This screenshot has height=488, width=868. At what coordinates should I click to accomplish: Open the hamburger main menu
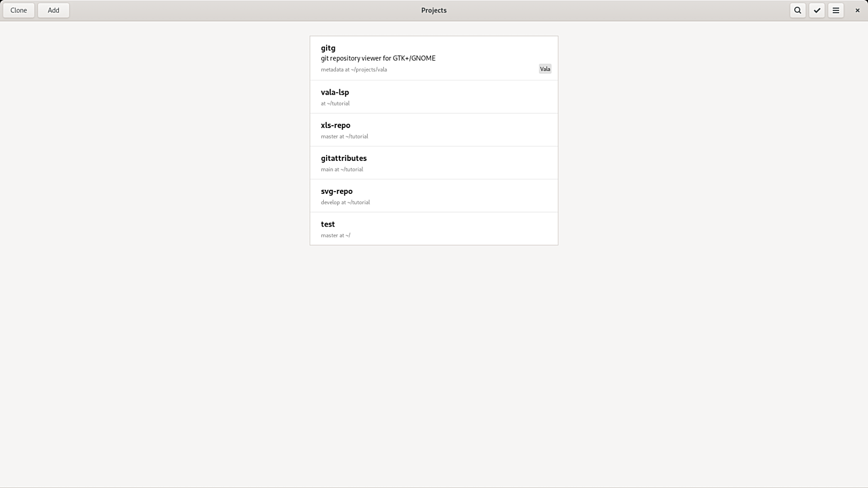836,10
